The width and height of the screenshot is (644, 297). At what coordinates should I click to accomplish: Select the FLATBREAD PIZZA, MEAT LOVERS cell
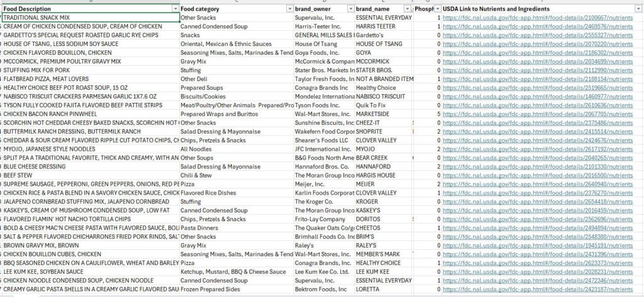pyautogui.click(x=91, y=79)
